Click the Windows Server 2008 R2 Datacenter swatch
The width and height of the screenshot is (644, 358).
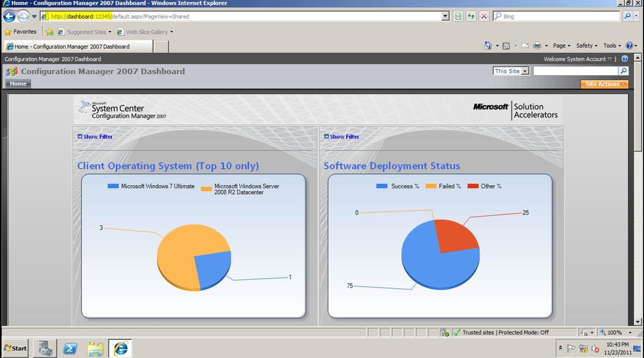coord(206,189)
